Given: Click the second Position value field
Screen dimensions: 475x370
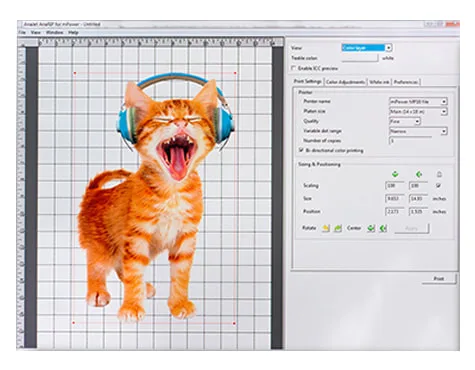Looking at the screenshot, I should click(x=418, y=212).
